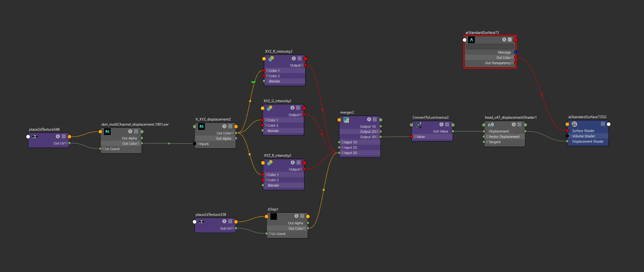Click the ConvertToLuminance2 node type icon
The width and height of the screenshot is (644, 272).
[418, 125]
